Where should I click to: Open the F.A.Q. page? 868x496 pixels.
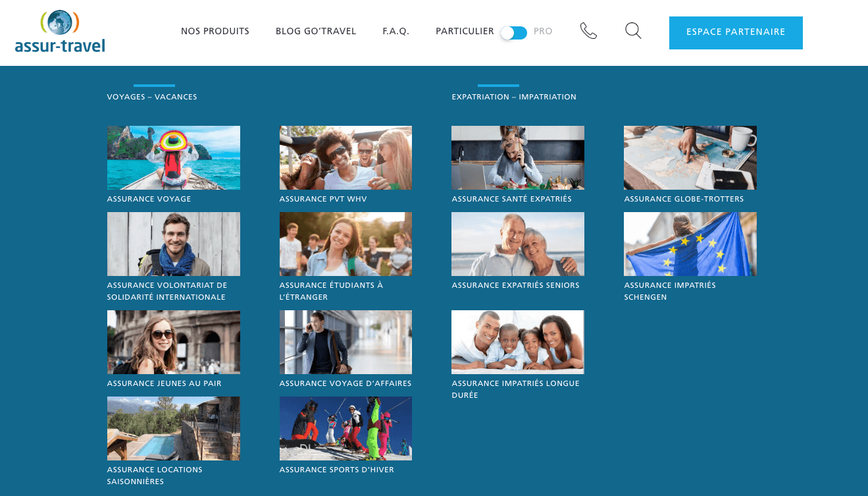point(396,31)
